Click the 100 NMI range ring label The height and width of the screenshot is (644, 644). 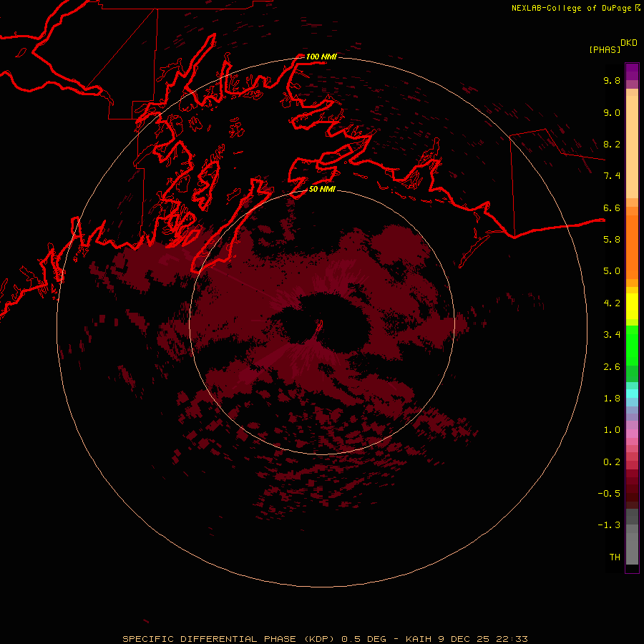click(x=321, y=57)
